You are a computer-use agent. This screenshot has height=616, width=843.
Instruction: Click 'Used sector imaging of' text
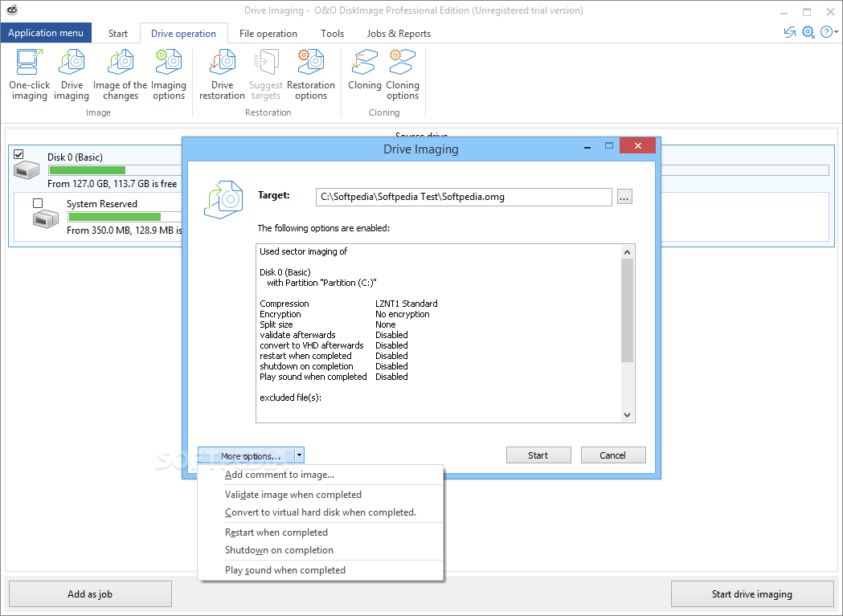point(303,251)
